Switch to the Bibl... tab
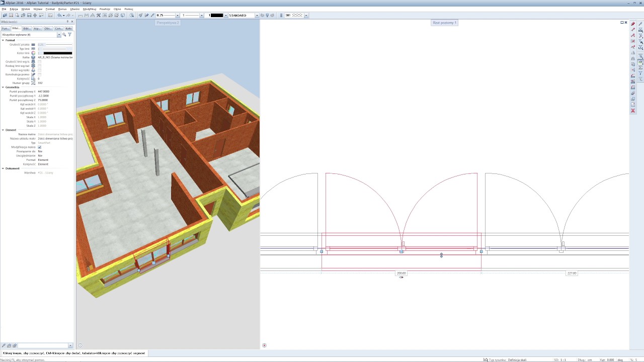644x362 pixels. 27,29
